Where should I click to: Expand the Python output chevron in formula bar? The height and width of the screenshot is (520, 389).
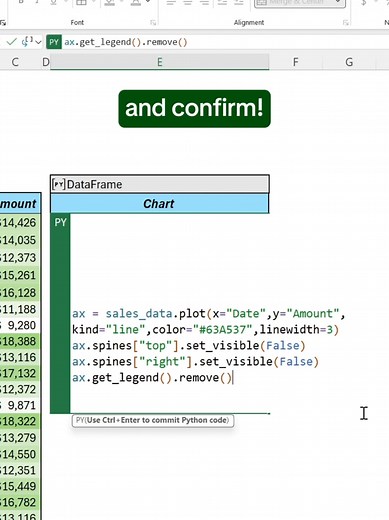click(x=38, y=42)
